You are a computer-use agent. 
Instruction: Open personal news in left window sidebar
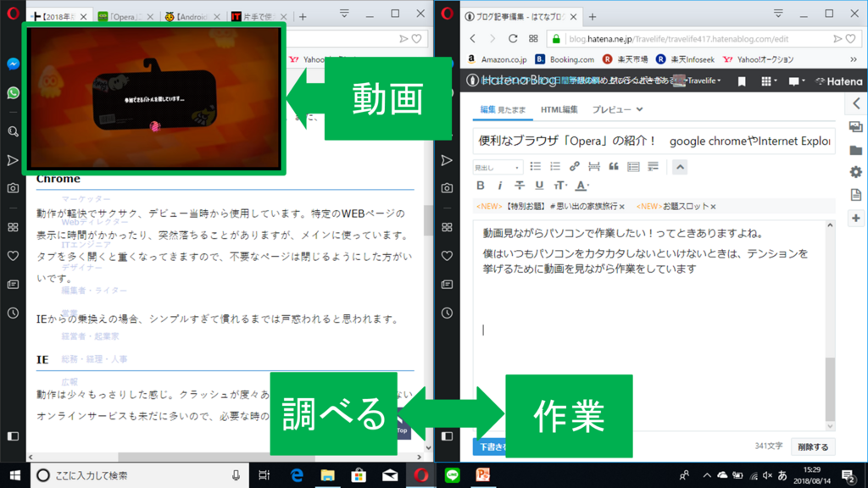[x=14, y=285]
